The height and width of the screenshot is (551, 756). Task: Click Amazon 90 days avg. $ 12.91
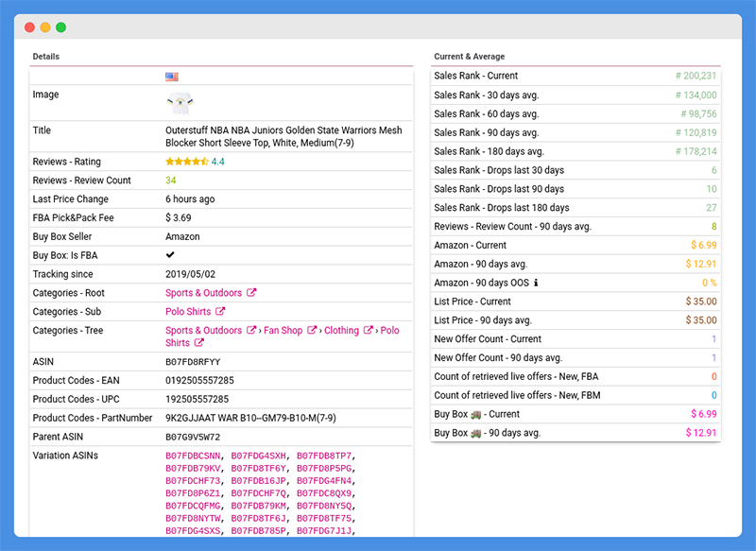(701, 264)
